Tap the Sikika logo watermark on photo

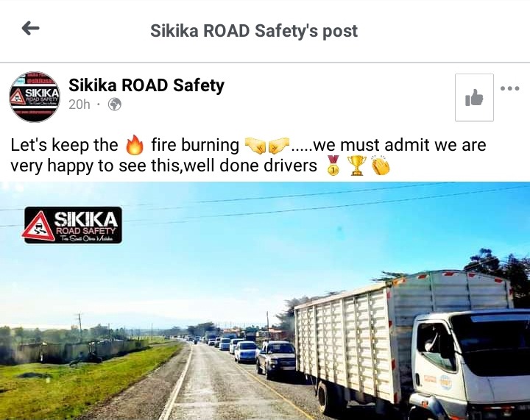coord(73,225)
